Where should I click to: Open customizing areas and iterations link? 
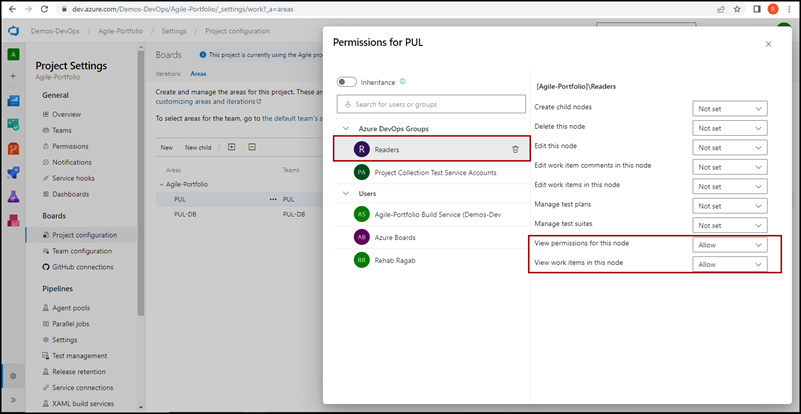pyautogui.click(x=208, y=102)
